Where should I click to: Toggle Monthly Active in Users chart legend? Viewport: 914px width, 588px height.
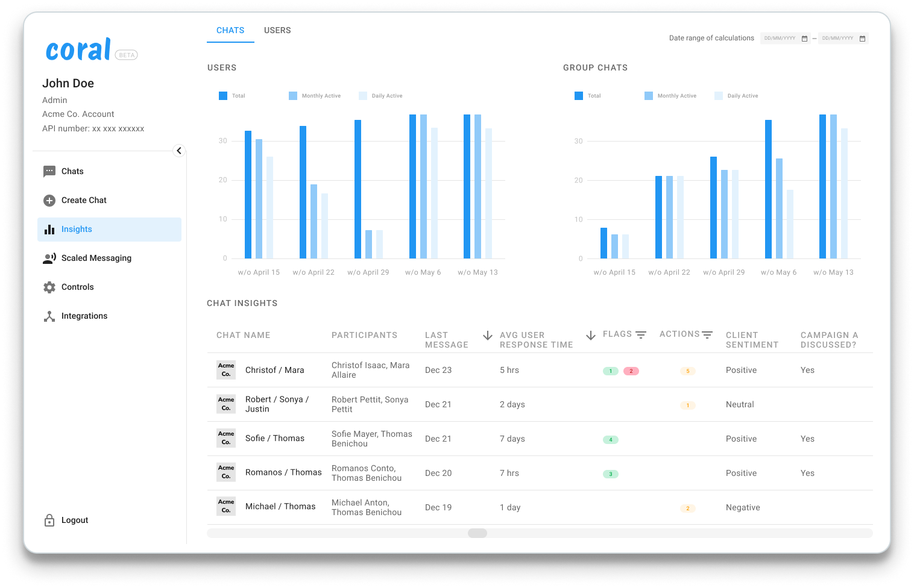pos(315,96)
